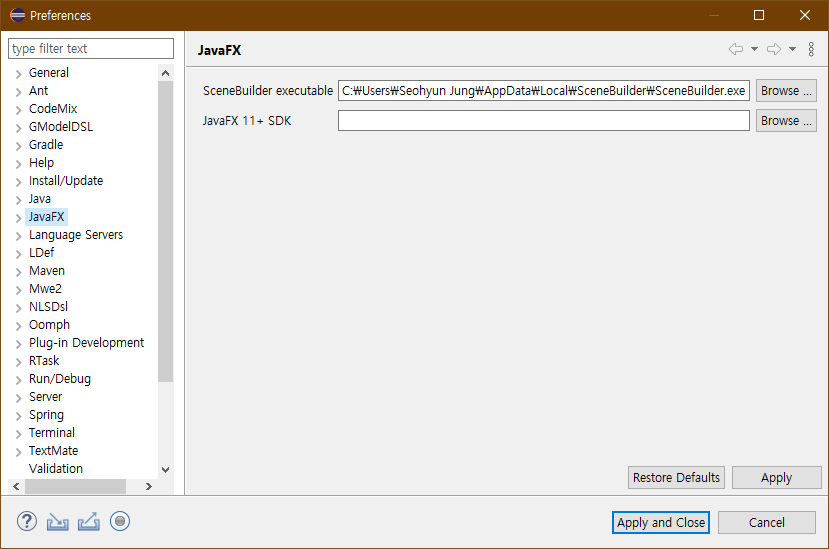Select Plug-in Development category
The image size is (829, 549).
(86, 342)
